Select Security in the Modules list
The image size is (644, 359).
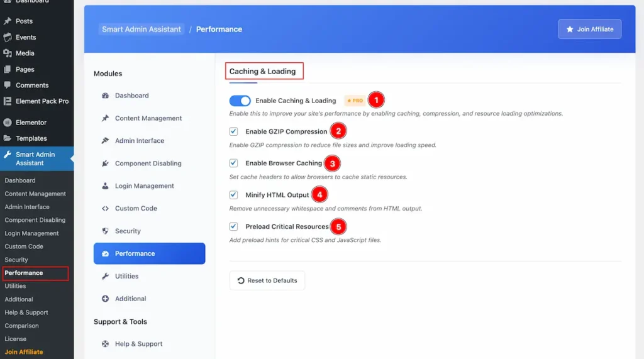149,231
